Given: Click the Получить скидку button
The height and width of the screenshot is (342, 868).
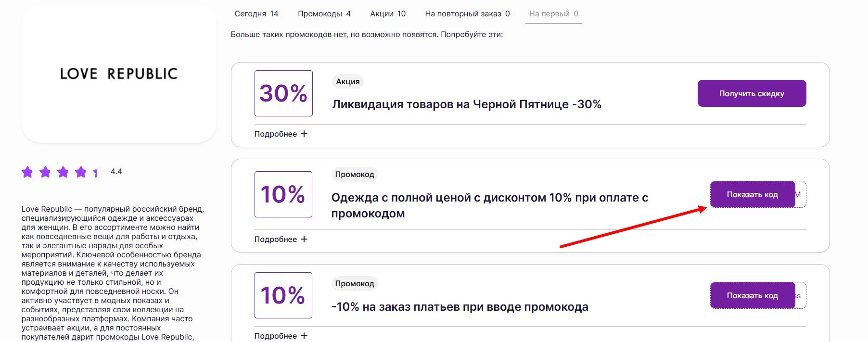Looking at the screenshot, I should tap(752, 93).
